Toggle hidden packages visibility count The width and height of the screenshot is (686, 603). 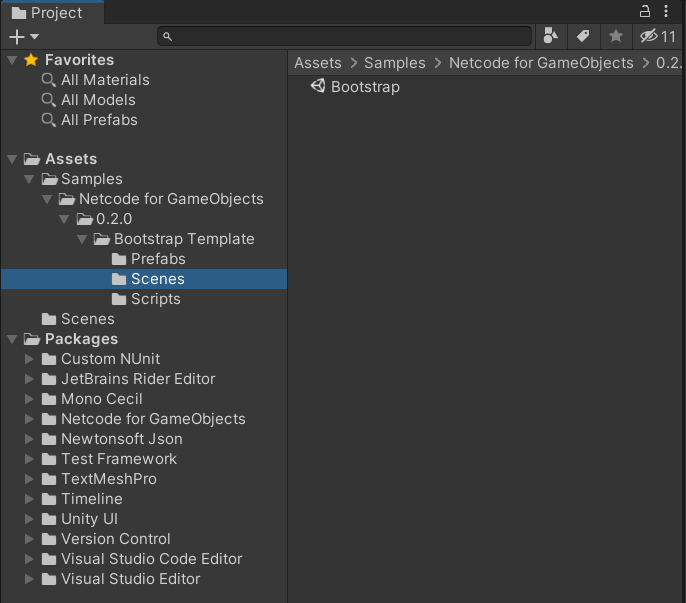coord(658,36)
